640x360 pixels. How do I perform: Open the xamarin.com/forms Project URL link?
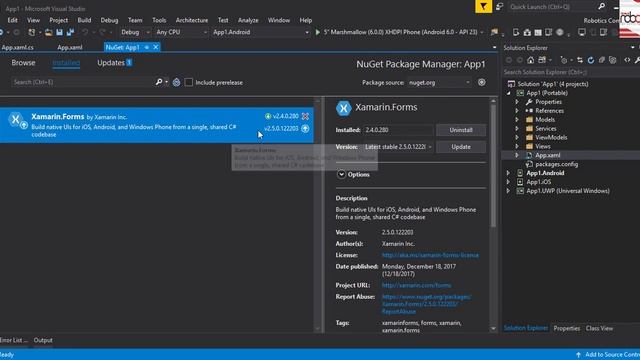[x=416, y=285]
